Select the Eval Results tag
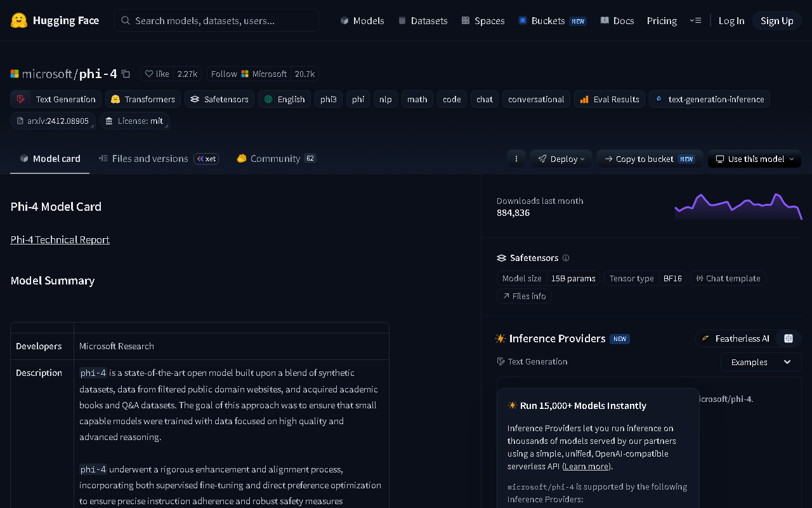This screenshot has width=812, height=508. 610,99
